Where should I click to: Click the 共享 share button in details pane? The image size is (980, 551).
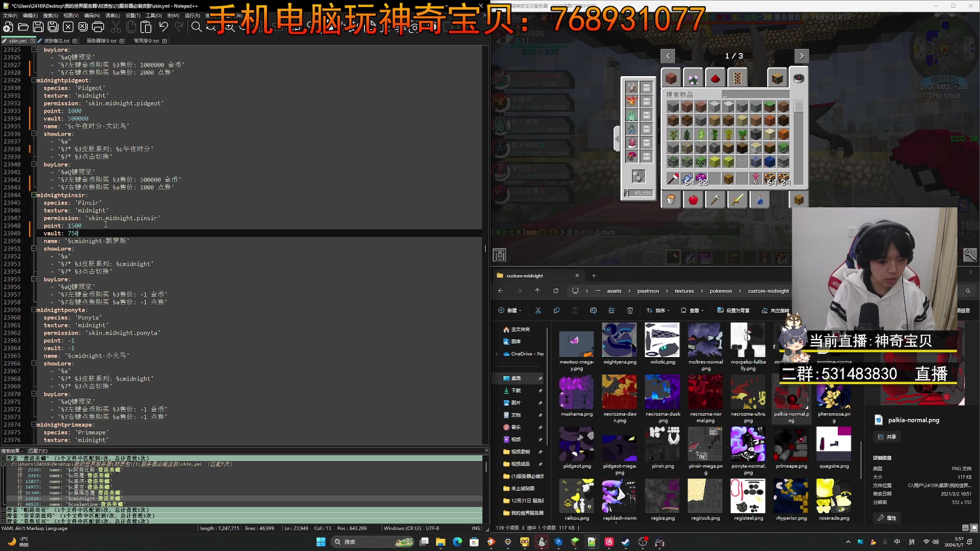(887, 437)
